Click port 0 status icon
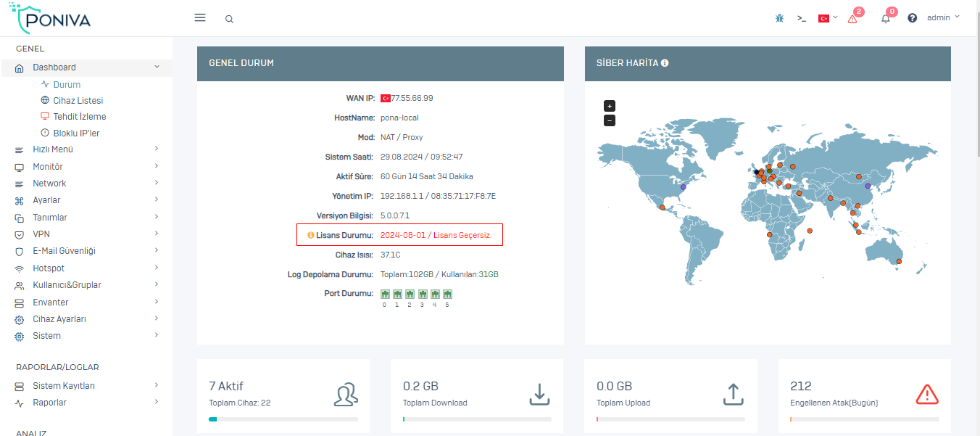The image size is (980, 436). point(385,294)
